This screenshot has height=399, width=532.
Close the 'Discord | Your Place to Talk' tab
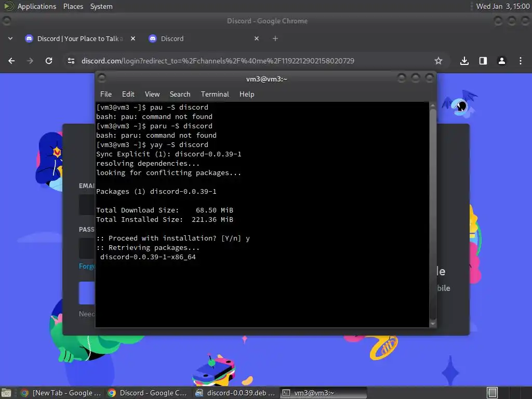pos(133,38)
